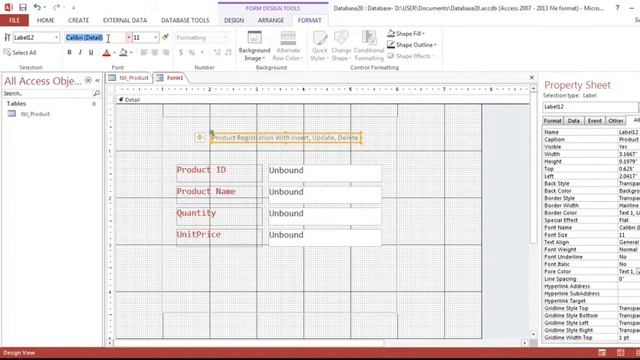Click the increase decimals icon
640x360 pixels.
tap(217, 52)
